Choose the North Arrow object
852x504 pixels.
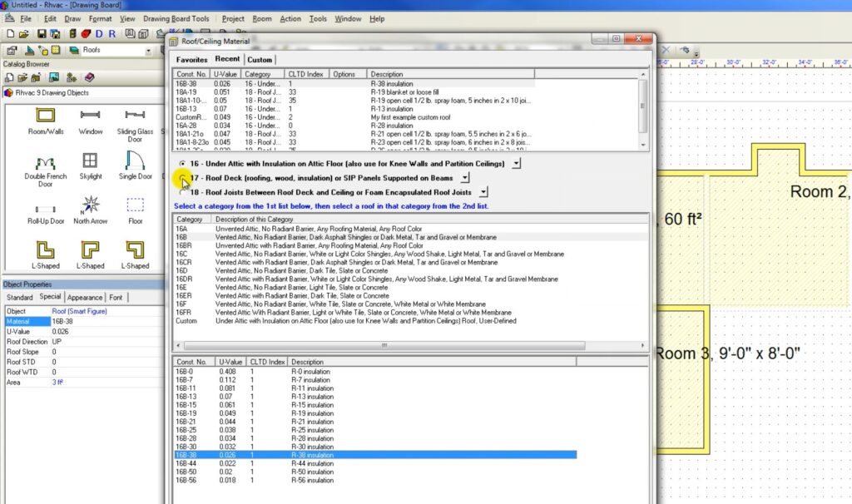(x=91, y=205)
